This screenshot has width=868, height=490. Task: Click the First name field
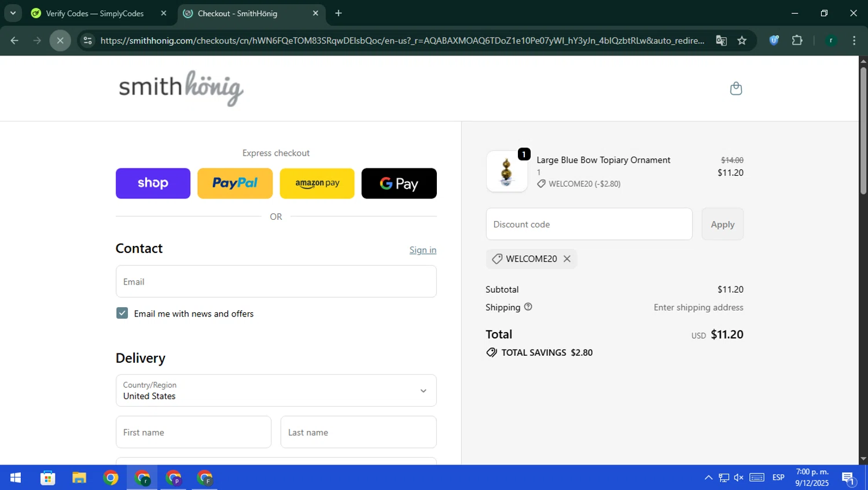click(x=193, y=432)
